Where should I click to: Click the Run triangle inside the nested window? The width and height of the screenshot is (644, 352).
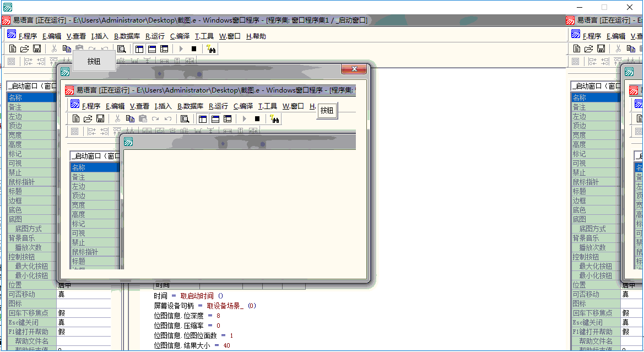(245, 118)
